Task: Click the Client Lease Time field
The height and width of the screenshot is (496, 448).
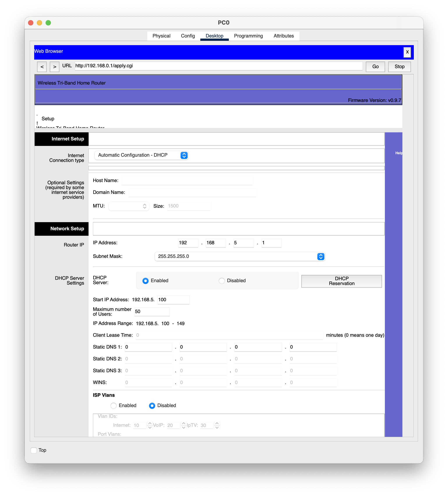Action: [x=229, y=335]
